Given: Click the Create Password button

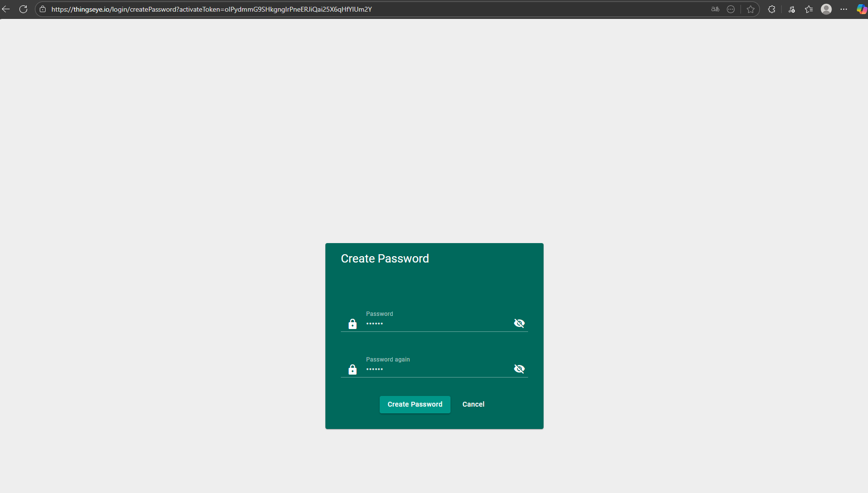Looking at the screenshot, I should [x=415, y=404].
